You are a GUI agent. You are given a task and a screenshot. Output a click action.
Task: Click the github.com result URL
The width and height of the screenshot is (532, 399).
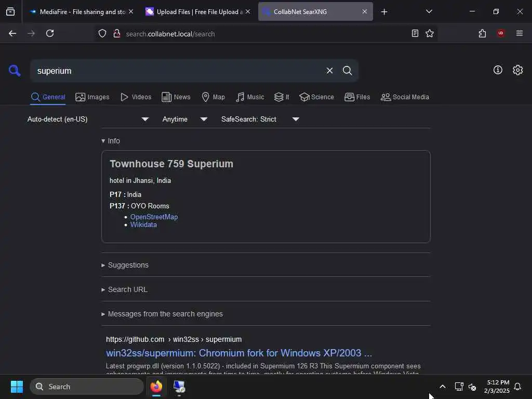point(174,339)
